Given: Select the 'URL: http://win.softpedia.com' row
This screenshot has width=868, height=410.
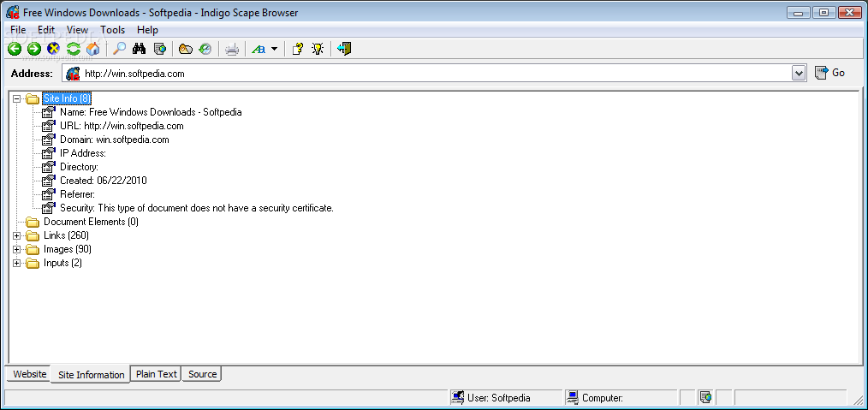Looking at the screenshot, I should point(122,126).
